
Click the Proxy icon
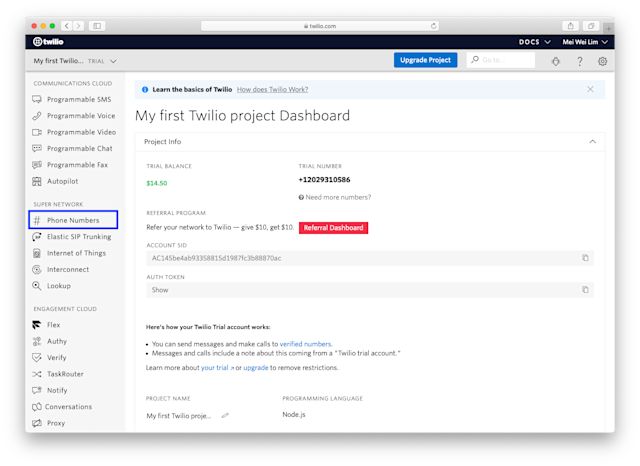coord(37,423)
